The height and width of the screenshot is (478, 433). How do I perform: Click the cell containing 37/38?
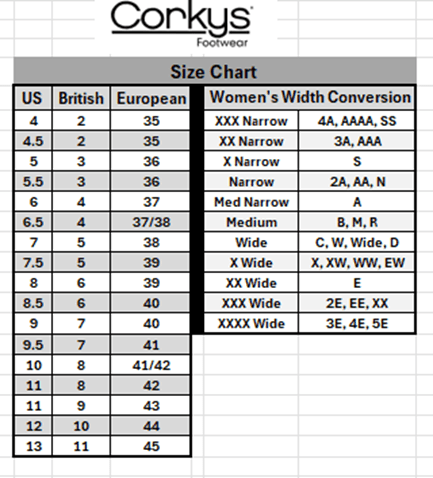[x=151, y=222]
